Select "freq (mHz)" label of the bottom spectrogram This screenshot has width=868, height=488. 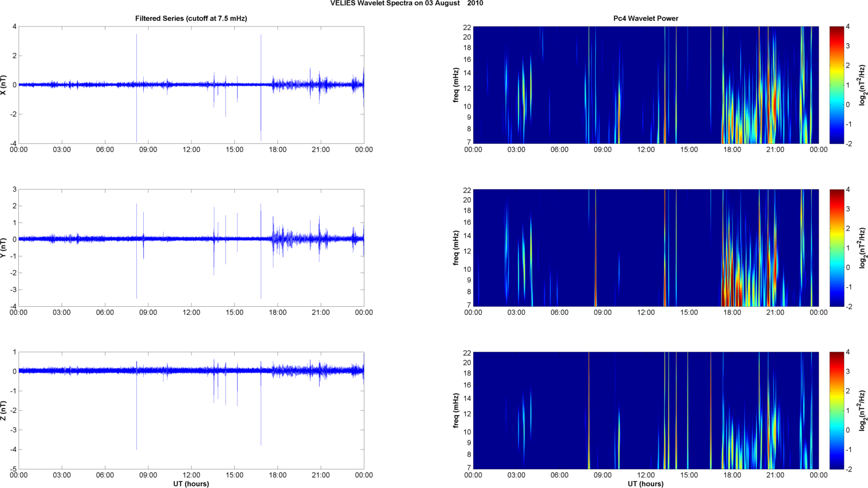click(456, 411)
